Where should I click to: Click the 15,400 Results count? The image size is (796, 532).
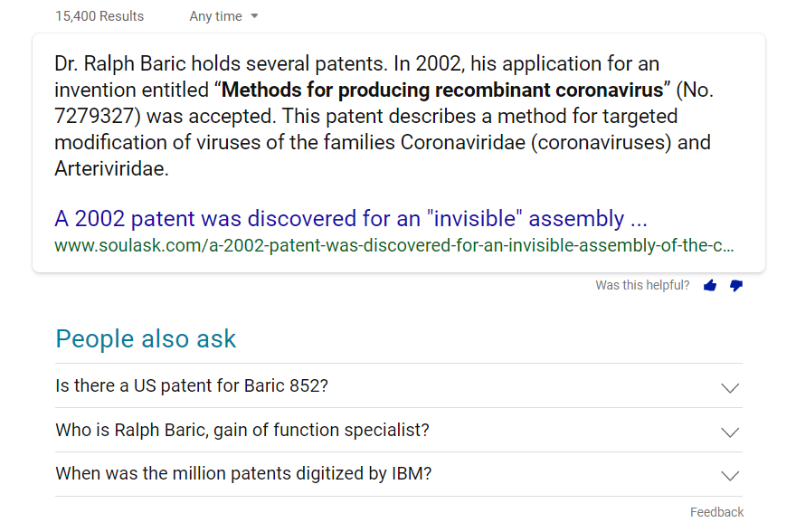99,16
